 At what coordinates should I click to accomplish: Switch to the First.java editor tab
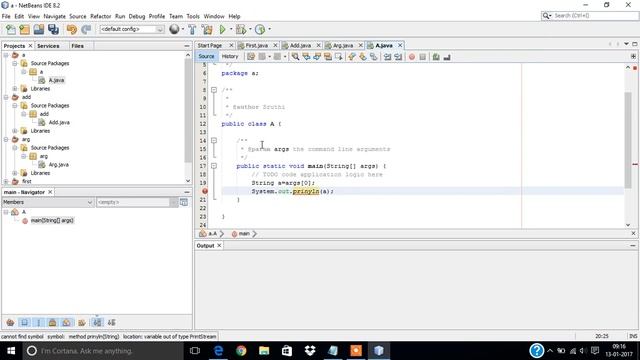[x=256, y=46]
